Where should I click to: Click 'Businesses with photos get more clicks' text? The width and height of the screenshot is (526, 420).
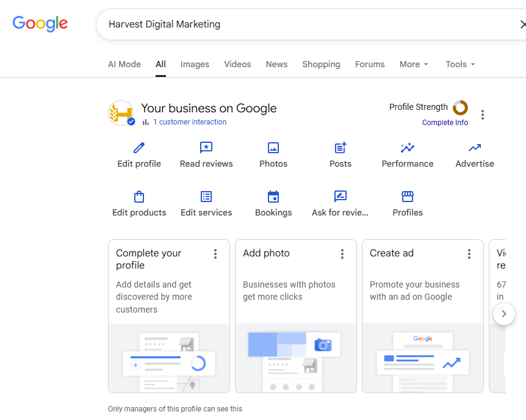(289, 291)
